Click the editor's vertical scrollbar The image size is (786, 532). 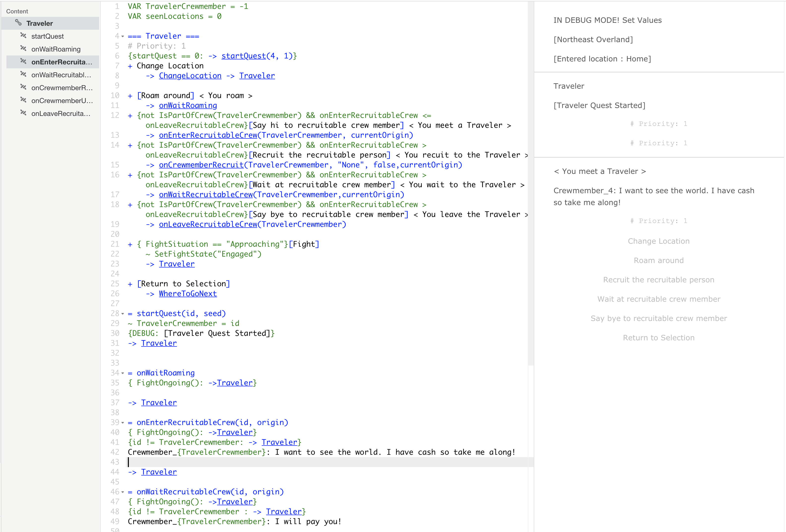530,183
